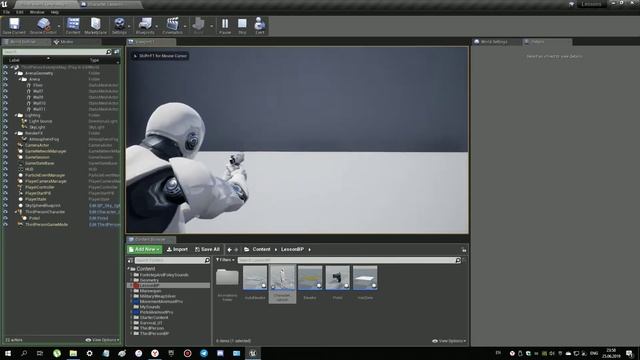Click the Edit Pistol blueprint link
The width and height of the screenshot is (640, 360).
point(99,218)
